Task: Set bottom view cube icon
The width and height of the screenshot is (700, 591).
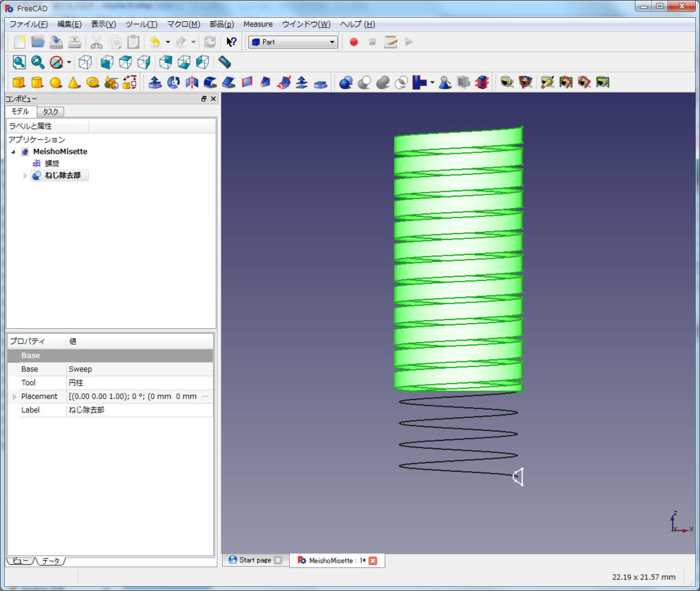Action: (x=184, y=62)
